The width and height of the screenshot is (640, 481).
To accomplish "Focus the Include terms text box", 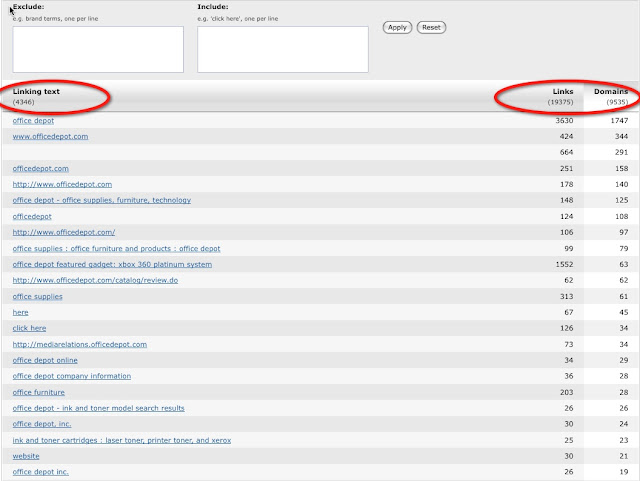I will coord(283,49).
